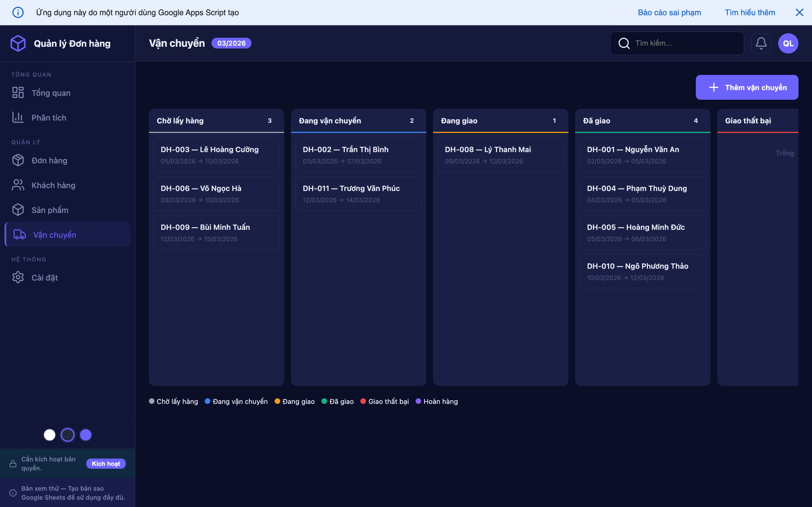
Task: Click the Quản lý Đơn hàng logo cube
Action: (18, 43)
